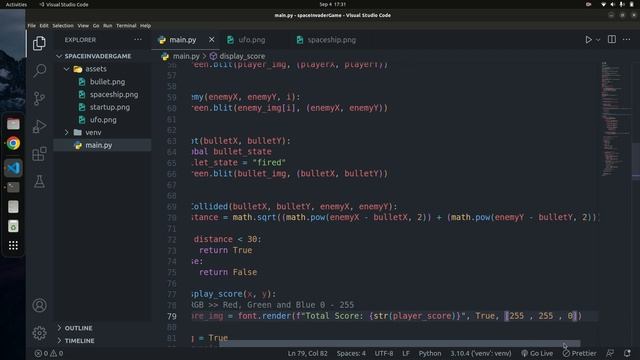Open the Testing flask view
Image resolution: width=640 pixels, height=360 pixels.
[39, 181]
